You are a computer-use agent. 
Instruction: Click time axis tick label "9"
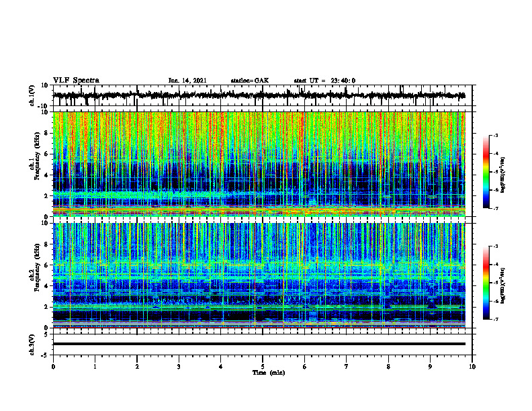coord(430,367)
